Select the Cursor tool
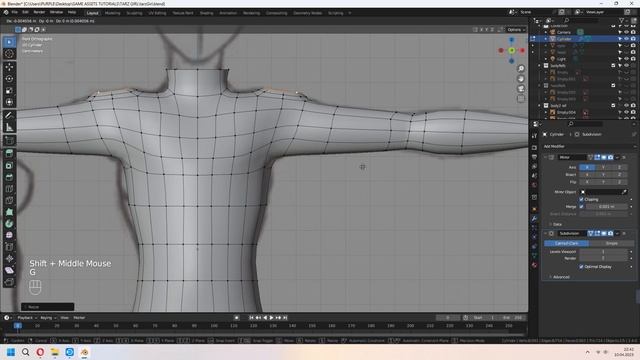This screenshot has width=640, height=360. pos(9,53)
